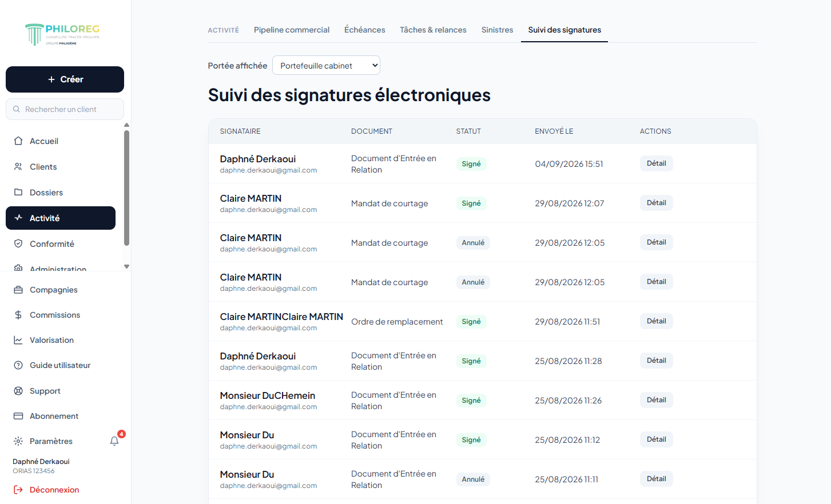Click the STATUT column header

(x=468, y=131)
